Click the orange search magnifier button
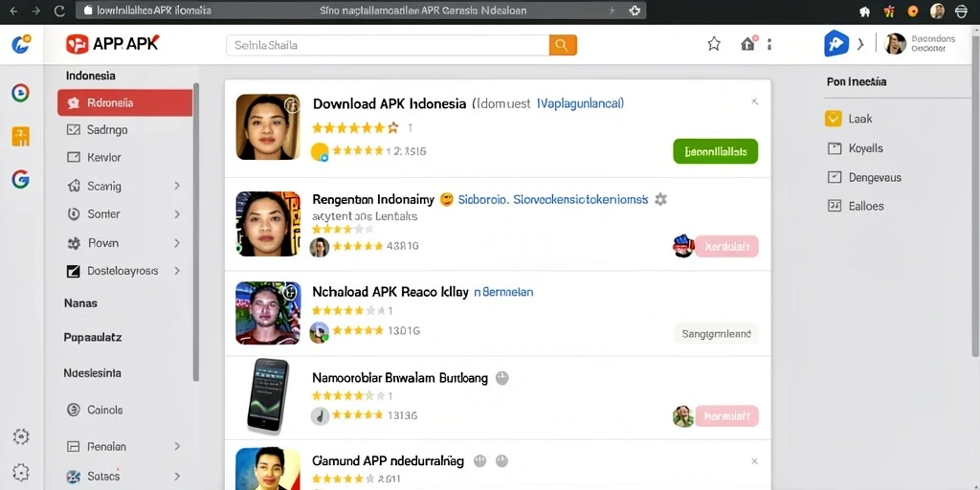Image resolution: width=980 pixels, height=490 pixels. coord(563,45)
